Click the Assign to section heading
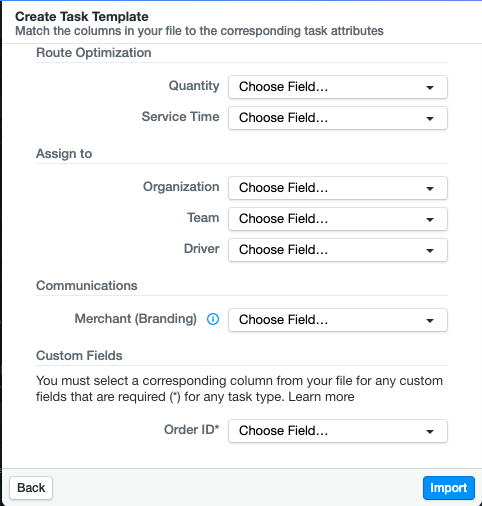The height and width of the screenshot is (506, 482). click(64, 154)
